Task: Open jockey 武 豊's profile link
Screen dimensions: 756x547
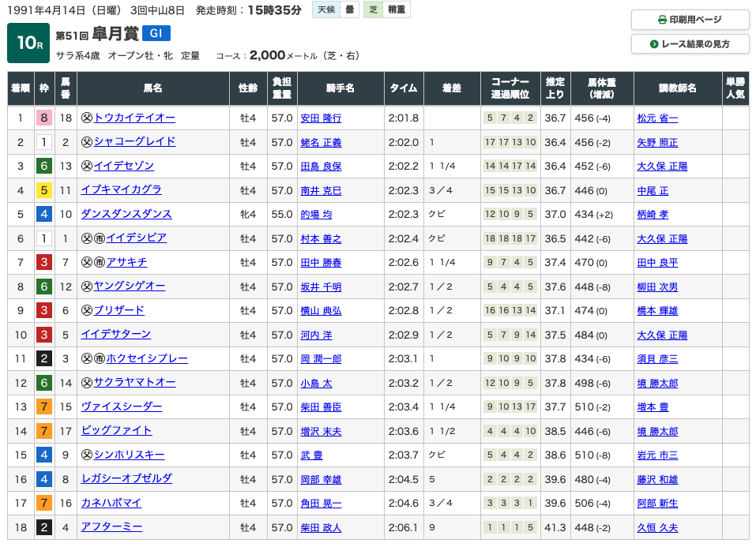Action: tap(311, 455)
